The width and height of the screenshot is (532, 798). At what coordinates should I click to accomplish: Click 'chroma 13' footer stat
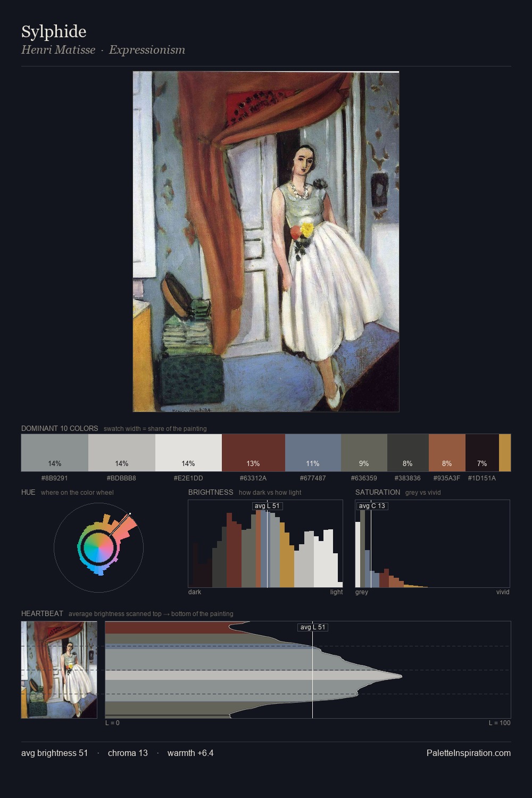click(x=128, y=753)
